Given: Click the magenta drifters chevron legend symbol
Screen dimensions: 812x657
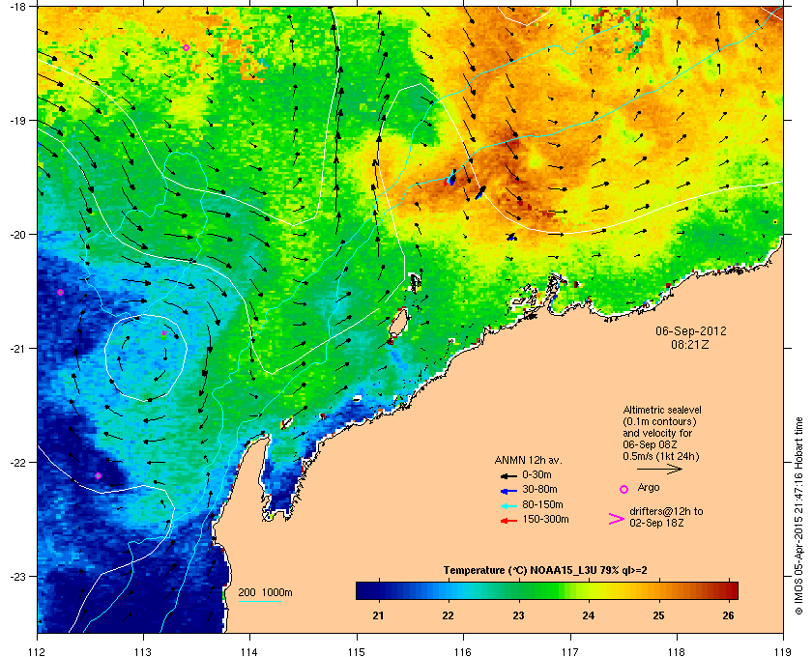Looking at the screenshot, I should 617,519.
